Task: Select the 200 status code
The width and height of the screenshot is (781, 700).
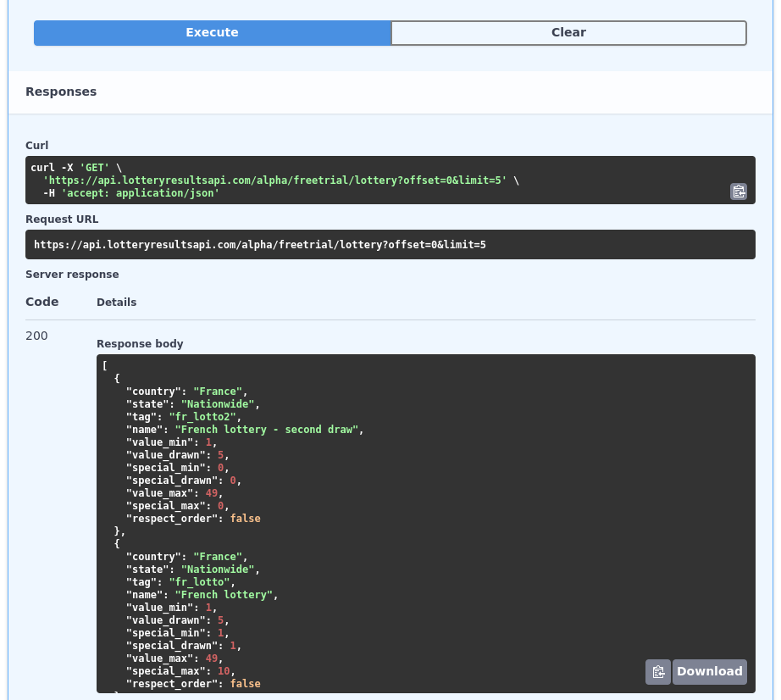Action: point(36,336)
